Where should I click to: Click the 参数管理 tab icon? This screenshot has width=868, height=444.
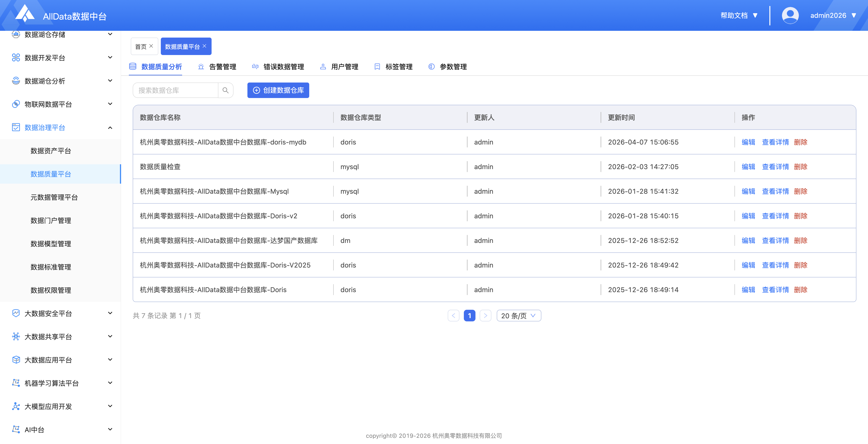tap(431, 67)
